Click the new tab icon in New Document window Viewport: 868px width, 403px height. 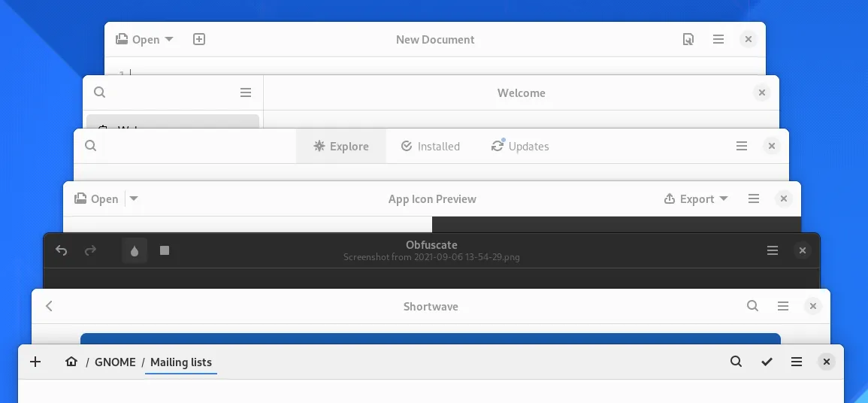click(199, 39)
